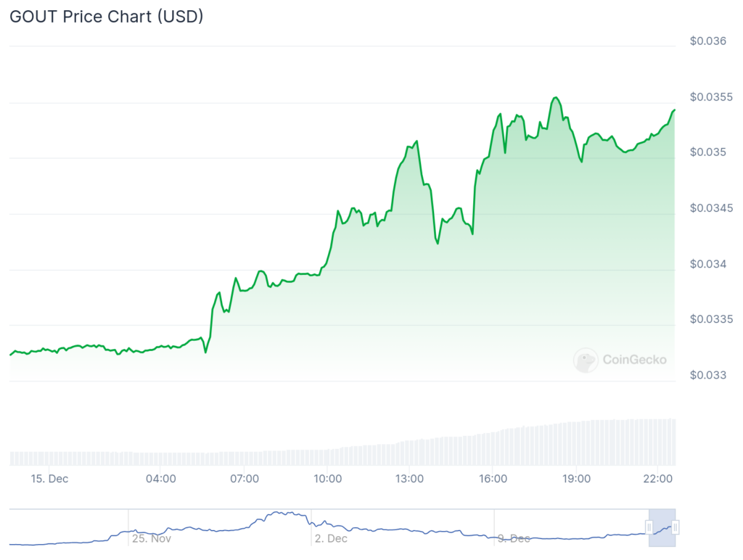
Task: Click the 22:00 x-axis time label
Action: (x=659, y=479)
